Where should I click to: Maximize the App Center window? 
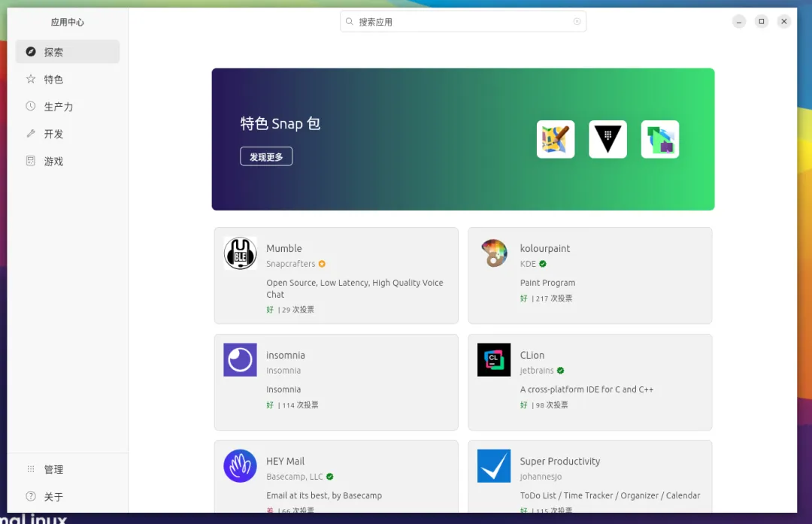[761, 21]
